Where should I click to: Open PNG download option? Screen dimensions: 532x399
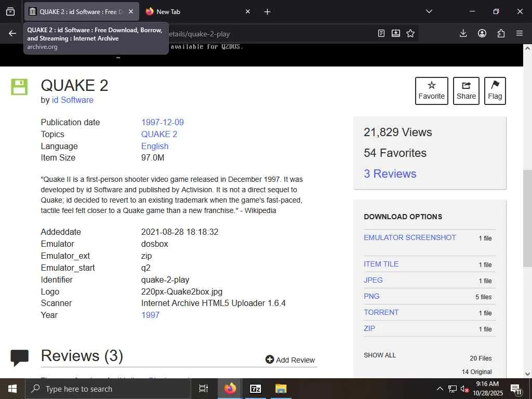tap(371, 296)
